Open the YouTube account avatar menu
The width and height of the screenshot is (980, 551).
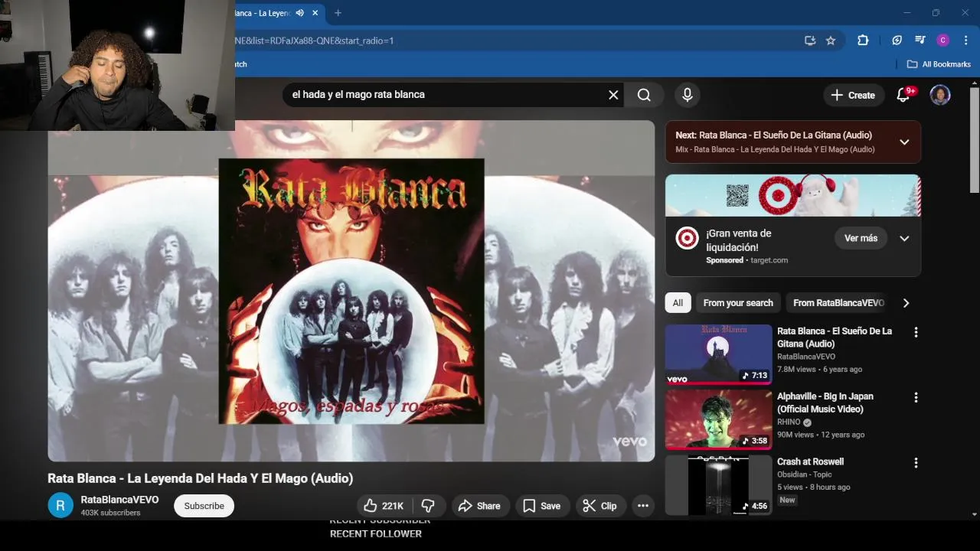(x=940, y=95)
